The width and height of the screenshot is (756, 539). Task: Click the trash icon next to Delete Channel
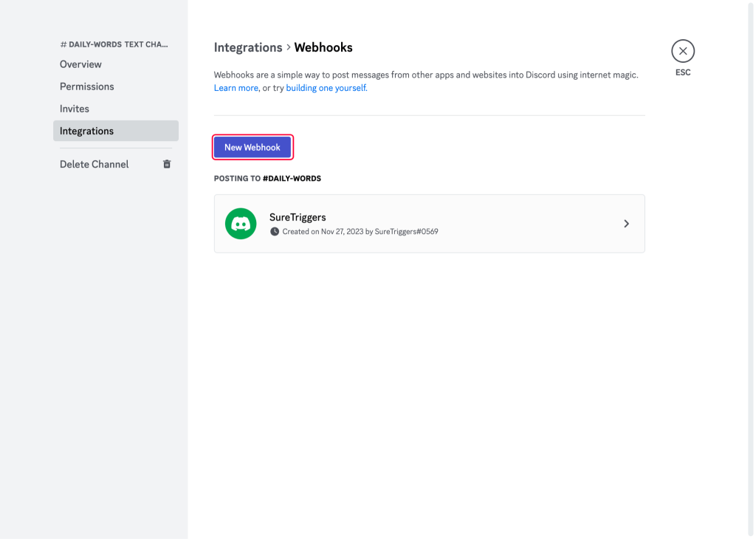pos(167,164)
